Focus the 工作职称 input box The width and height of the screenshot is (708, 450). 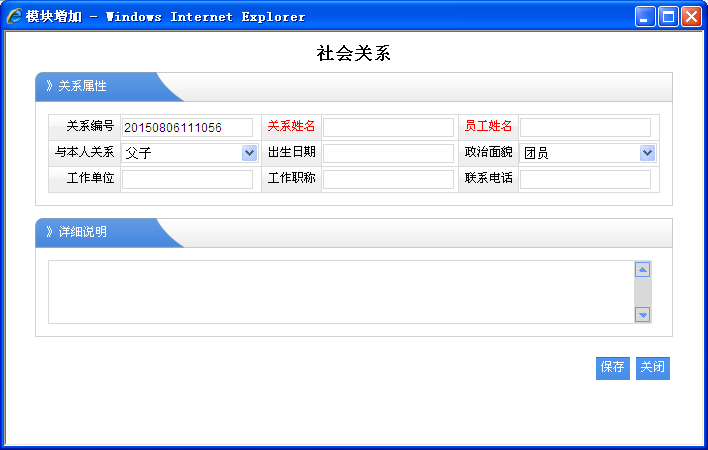[388, 179]
